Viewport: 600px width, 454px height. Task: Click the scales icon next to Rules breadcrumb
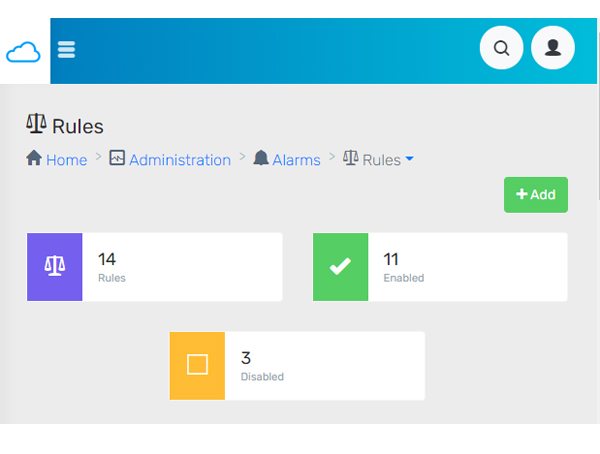351,158
